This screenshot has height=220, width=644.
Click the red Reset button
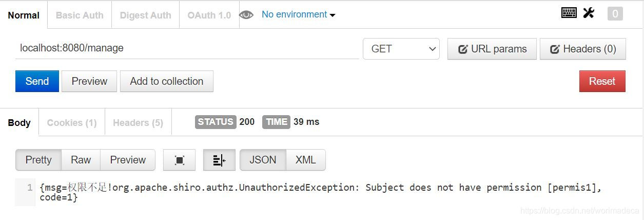602,81
